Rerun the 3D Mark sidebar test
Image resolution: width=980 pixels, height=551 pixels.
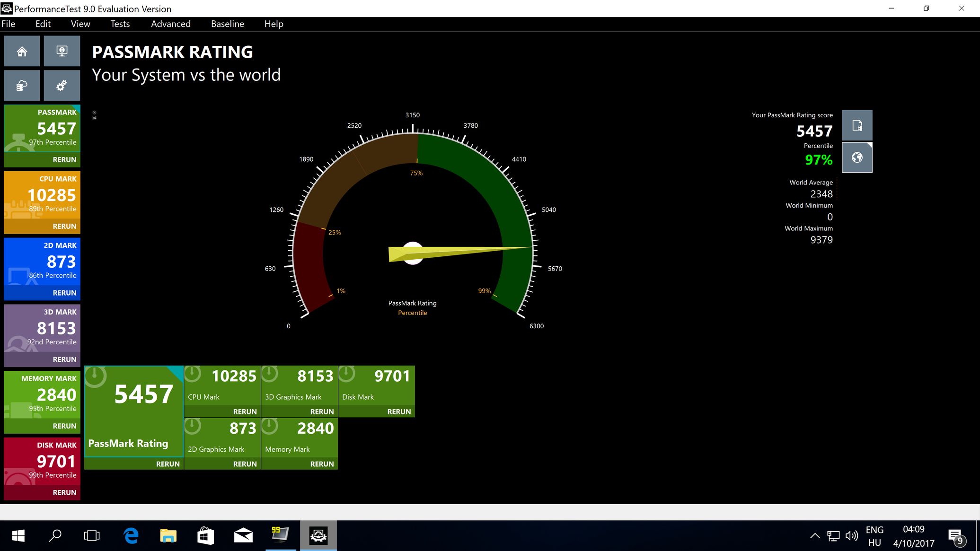pos(64,360)
